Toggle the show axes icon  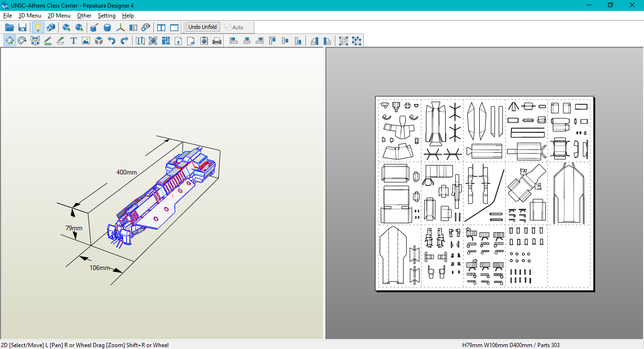coord(121,27)
